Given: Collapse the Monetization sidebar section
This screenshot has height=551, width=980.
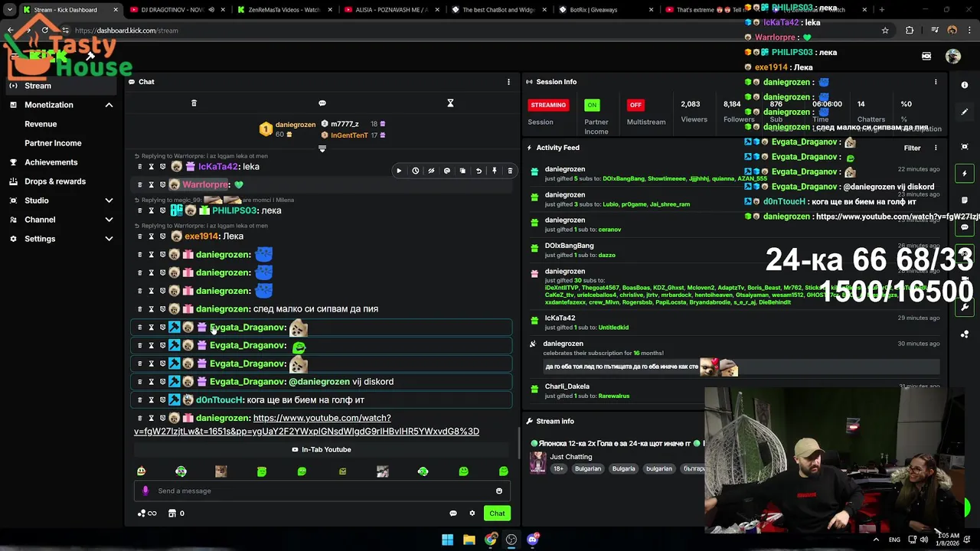Looking at the screenshot, I should pos(109,105).
